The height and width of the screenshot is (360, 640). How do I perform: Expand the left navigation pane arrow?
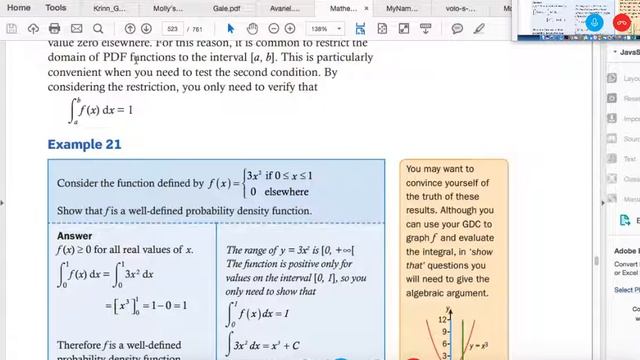2,202
